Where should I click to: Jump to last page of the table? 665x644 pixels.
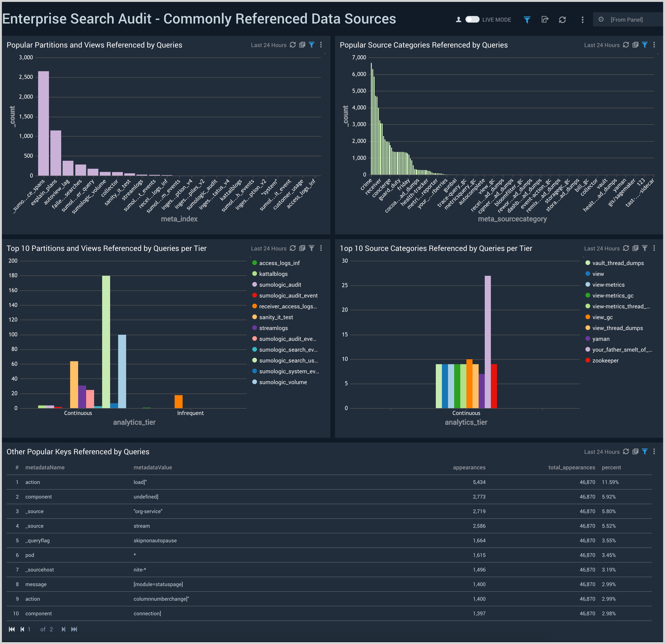(74, 629)
